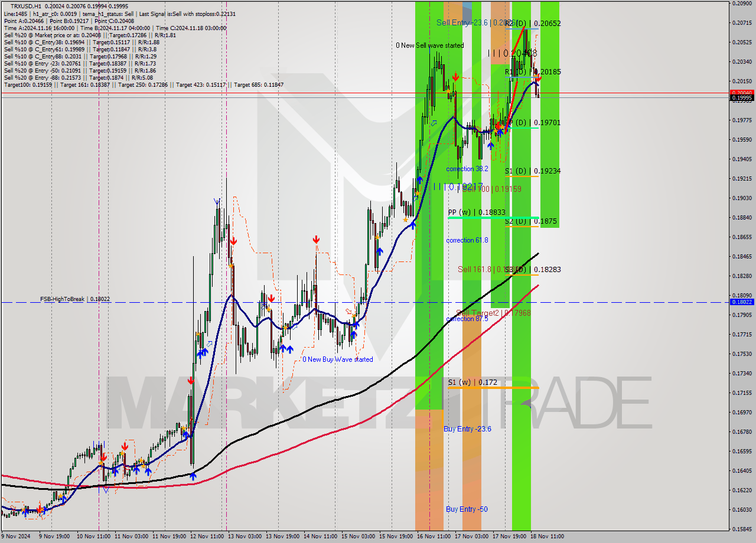Click the 0.19030 price axis label
The image size is (756, 543).
[742, 198]
